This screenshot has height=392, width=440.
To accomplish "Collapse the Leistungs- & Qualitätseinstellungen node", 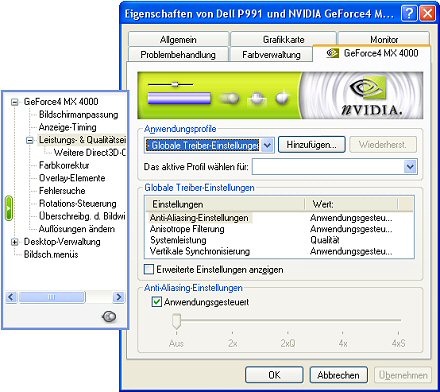I will tap(30, 140).
